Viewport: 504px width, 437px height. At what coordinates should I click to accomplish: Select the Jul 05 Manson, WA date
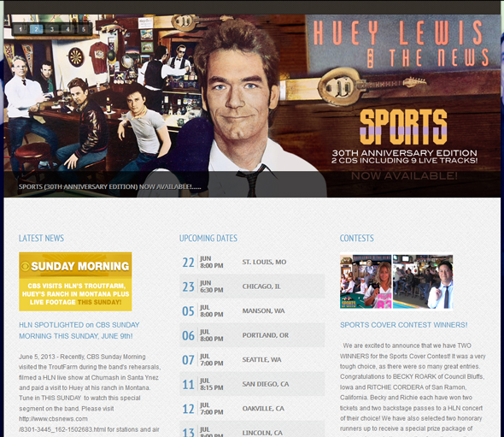point(252,310)
